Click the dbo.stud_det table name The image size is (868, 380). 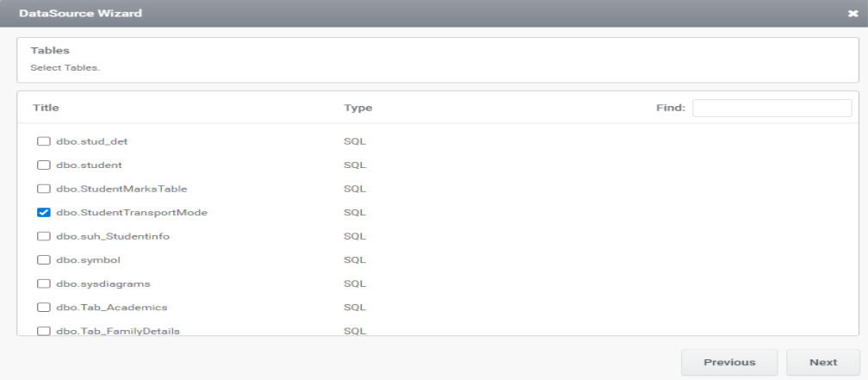pos(92,140)
